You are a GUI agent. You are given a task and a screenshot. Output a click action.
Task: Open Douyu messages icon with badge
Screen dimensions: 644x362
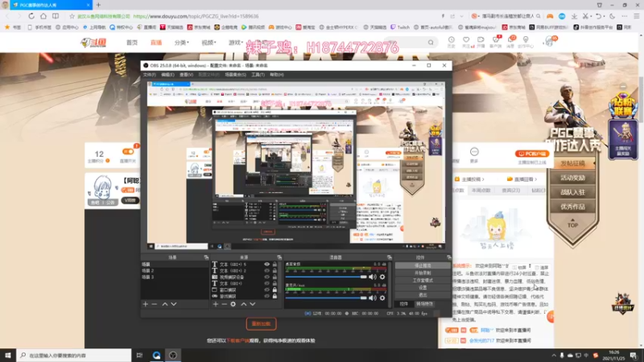click(510, 42)
